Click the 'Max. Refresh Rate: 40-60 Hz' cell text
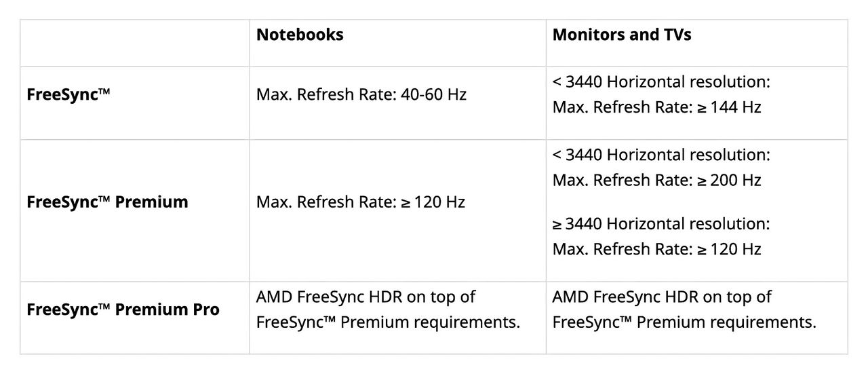This screenshot has height=376, width=868. tap(361, 94)
